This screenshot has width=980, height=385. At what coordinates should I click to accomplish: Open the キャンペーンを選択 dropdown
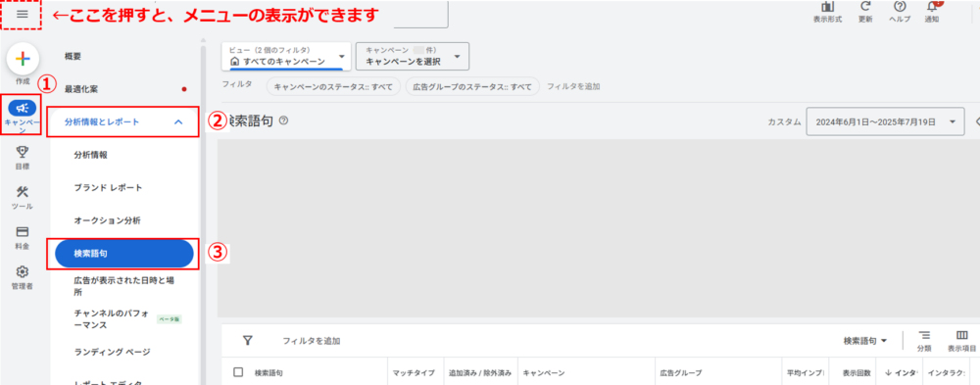click(412, 56)
